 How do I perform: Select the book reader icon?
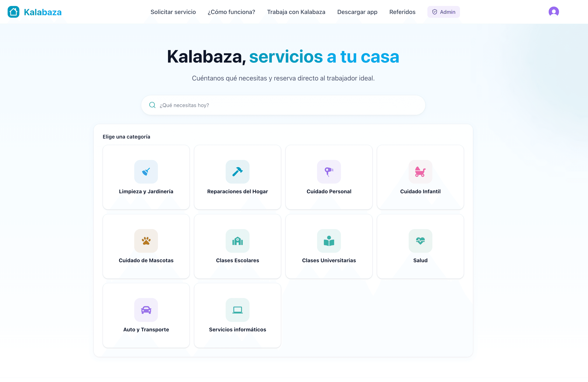coord(329,241)
